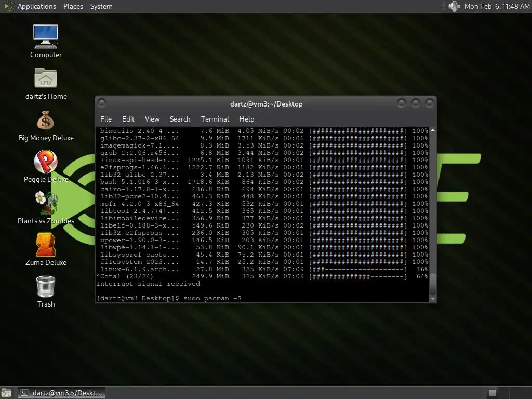Click the e2fsprogs-1.46.6 package line
This screenshot has height=399, width=532.
click(264, 167)
